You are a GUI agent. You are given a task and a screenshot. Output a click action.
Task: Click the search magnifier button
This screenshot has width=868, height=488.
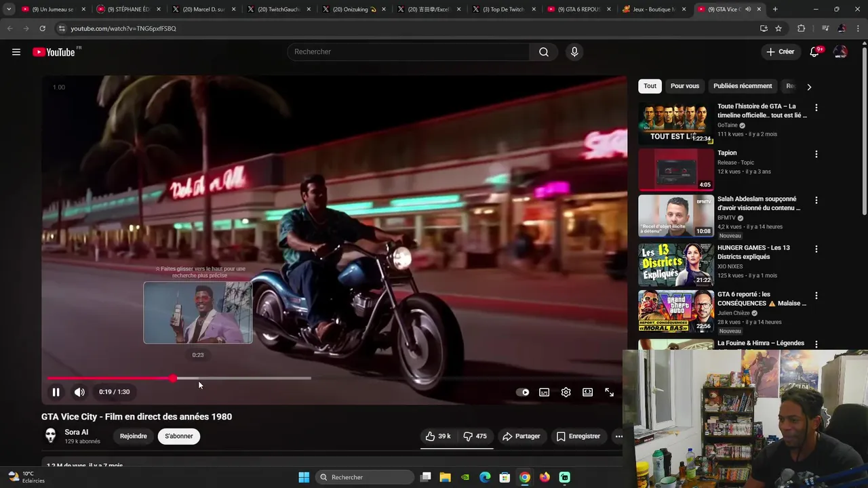(544, 52)
